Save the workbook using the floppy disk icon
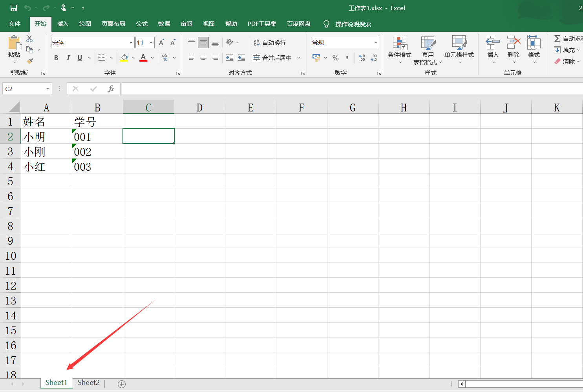This screenshot has height=392, width=583. (x=14, y=8)
